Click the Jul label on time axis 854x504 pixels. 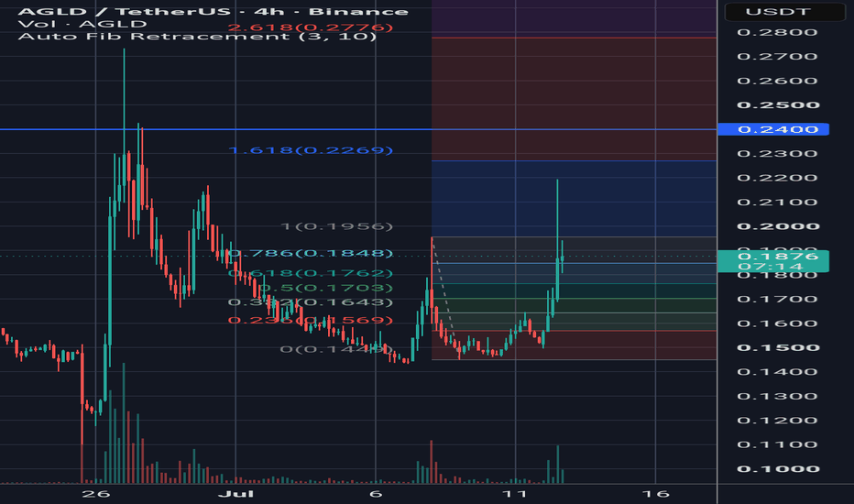235,494
